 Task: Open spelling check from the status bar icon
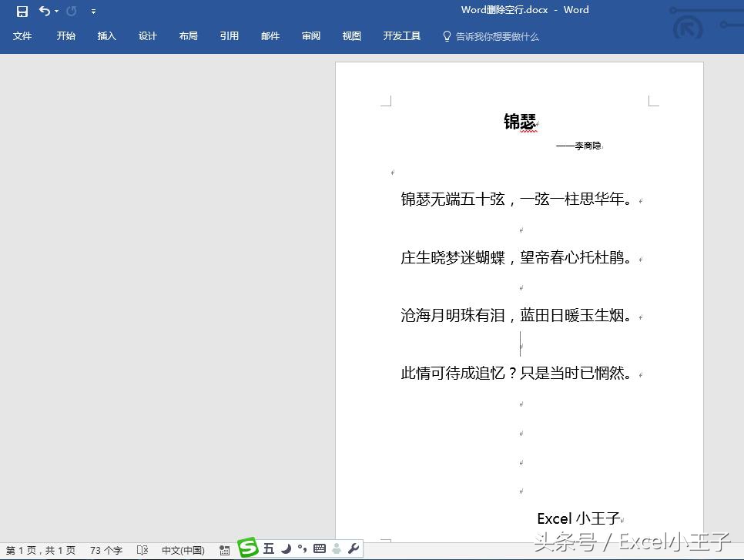click(x=142, y=550)
